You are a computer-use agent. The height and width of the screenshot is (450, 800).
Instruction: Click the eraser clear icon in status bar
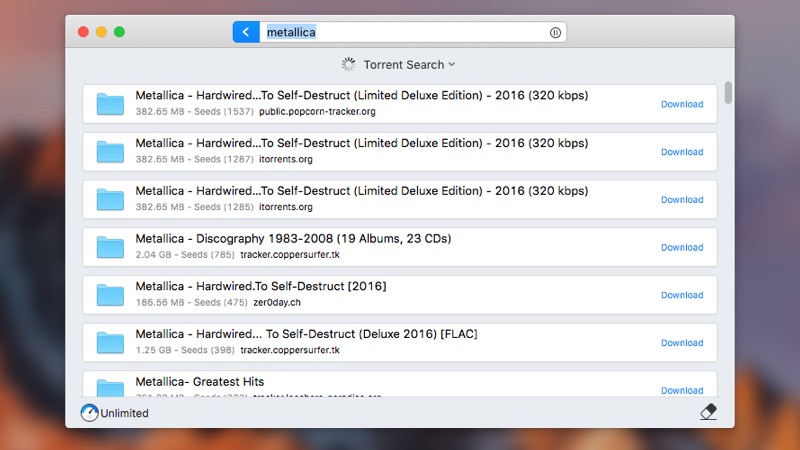708,412
